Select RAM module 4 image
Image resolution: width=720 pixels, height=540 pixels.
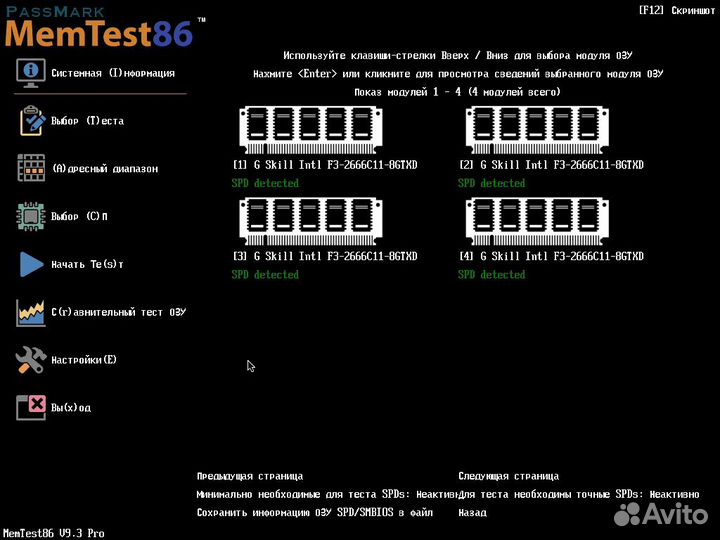tap(537, 221)
